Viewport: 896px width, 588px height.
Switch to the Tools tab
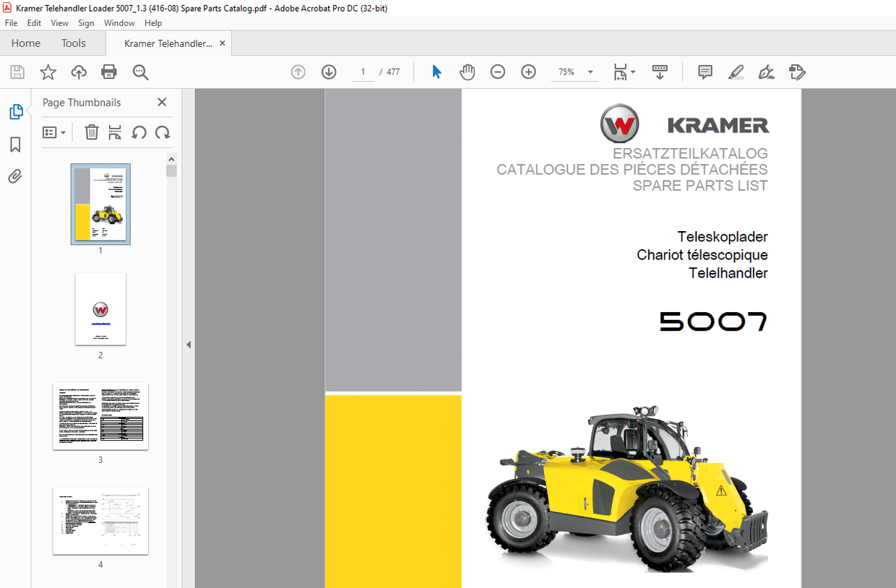tap(73, 43)
